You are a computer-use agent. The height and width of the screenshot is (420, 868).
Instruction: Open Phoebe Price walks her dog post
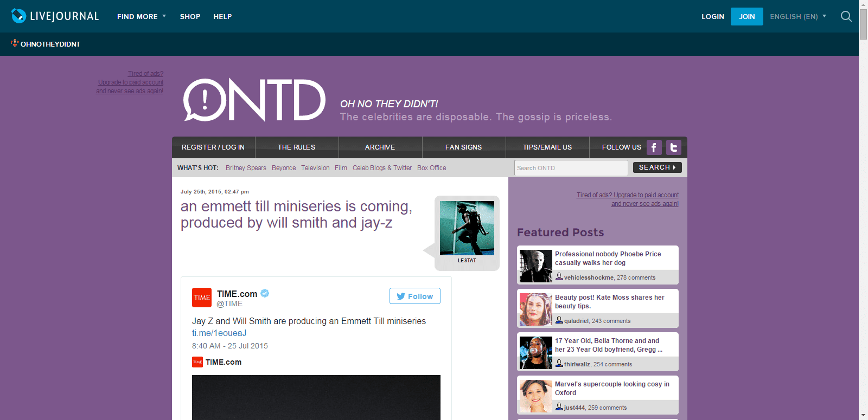pos(608,258)
